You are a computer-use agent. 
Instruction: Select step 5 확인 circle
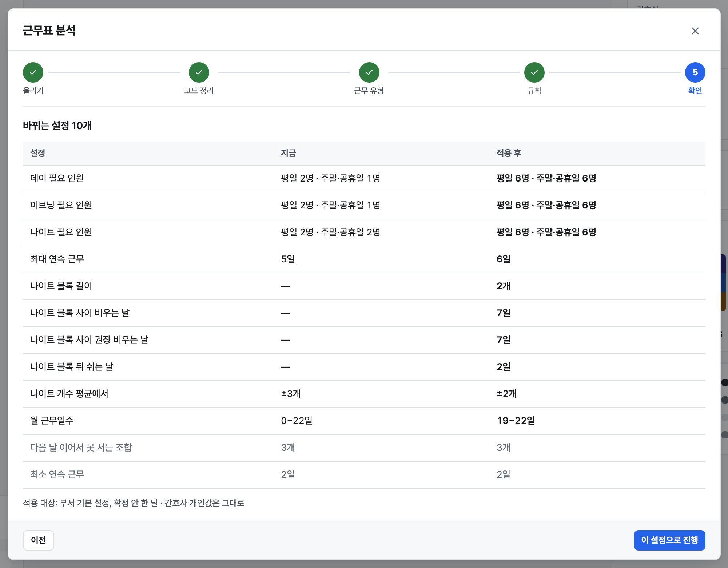pyautogui.click(x=695, y=72)
